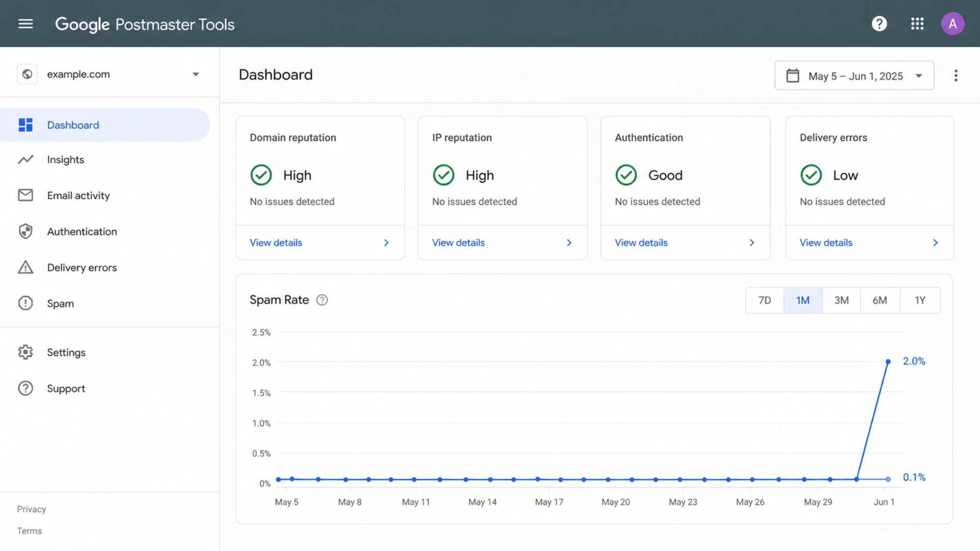
Task: Open Settings in the sidebar
Action: (x=105, y=353)
